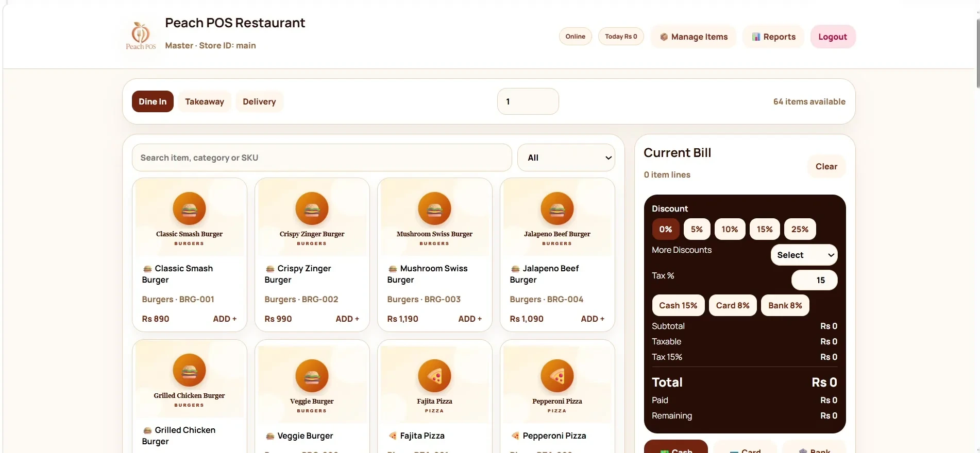980x453 pixels.
Task: Click small burger emoji beside Grilled Chicken Burger
Action: 147,430
